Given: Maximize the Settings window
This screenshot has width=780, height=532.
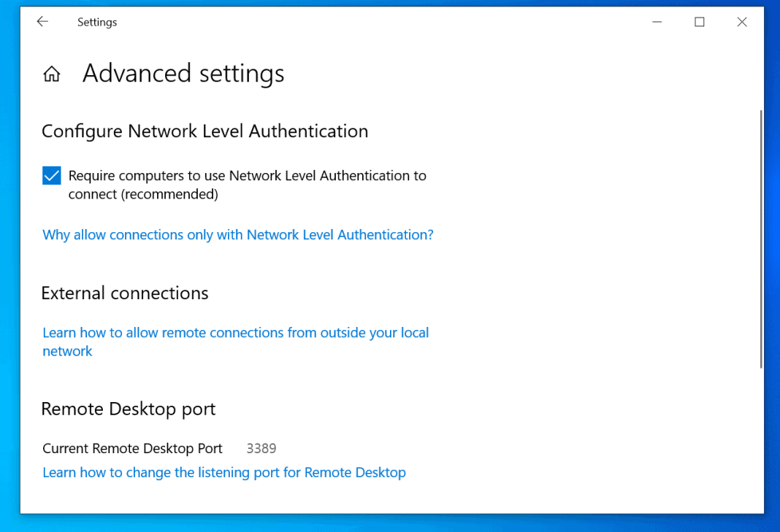Looking at the screenshot, I should pos(699,22).
